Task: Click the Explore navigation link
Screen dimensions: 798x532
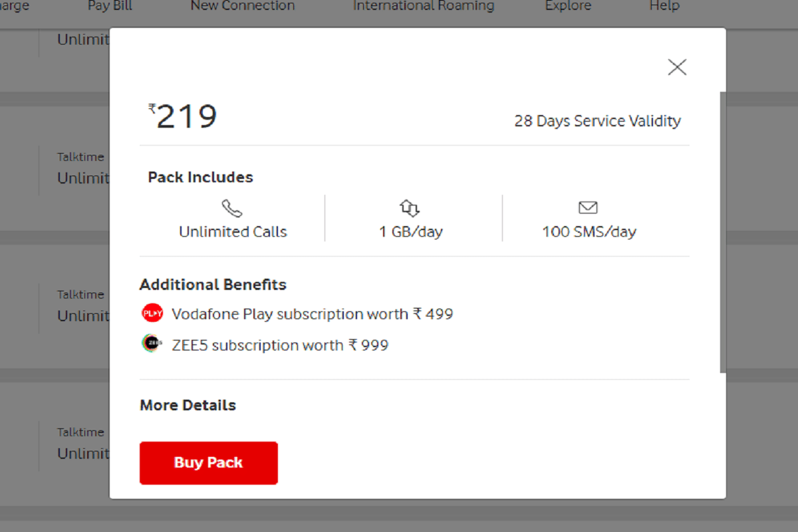Action: click(x=568, y=6)
